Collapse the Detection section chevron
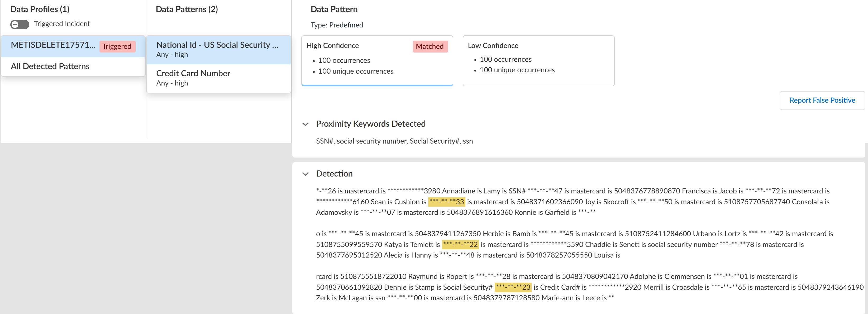 [305, 174]
